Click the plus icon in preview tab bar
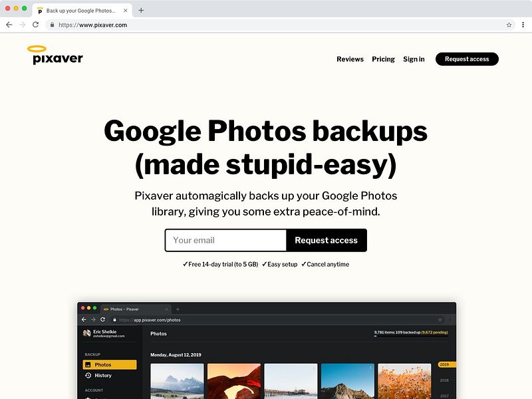The image size is (532, 399). click(x=178, y=309)
